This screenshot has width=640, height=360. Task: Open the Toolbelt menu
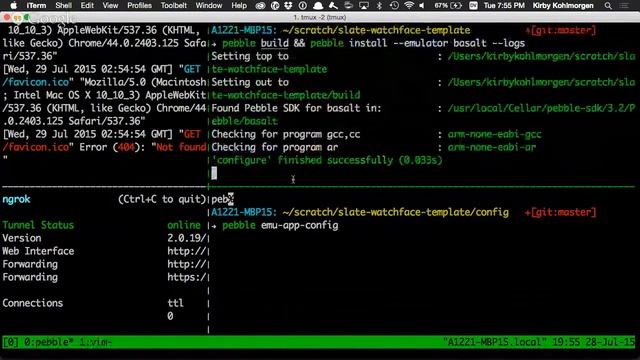click(173, 5)
